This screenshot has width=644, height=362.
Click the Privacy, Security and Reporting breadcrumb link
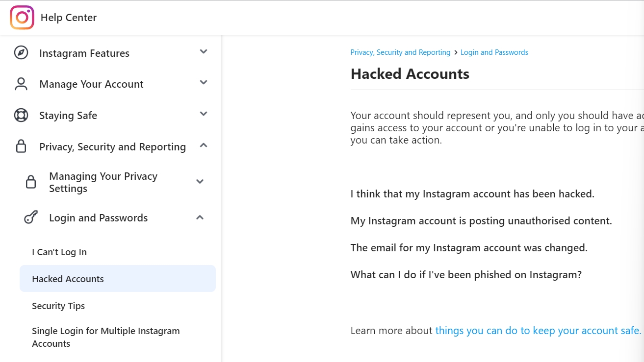coord(400,52)
